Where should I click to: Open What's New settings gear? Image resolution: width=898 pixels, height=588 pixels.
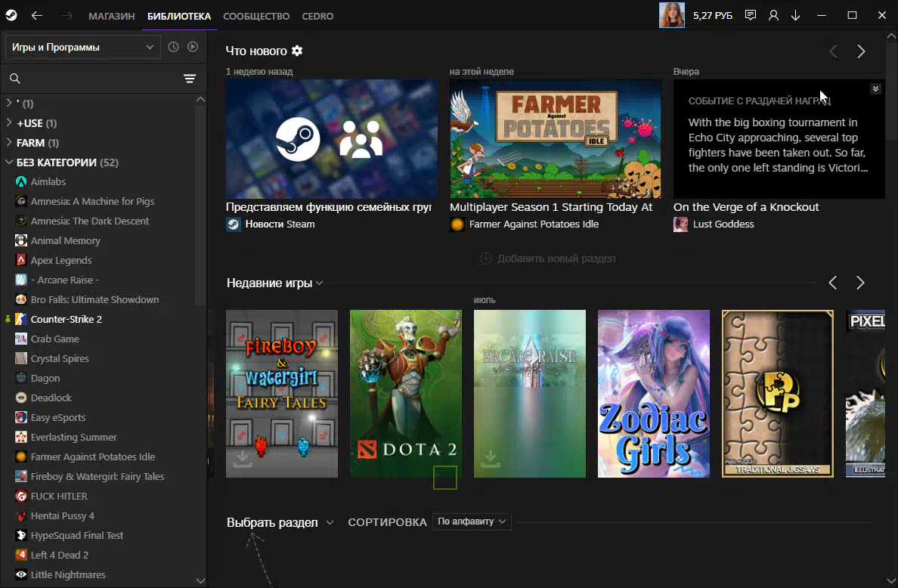[x=296, y=51]
